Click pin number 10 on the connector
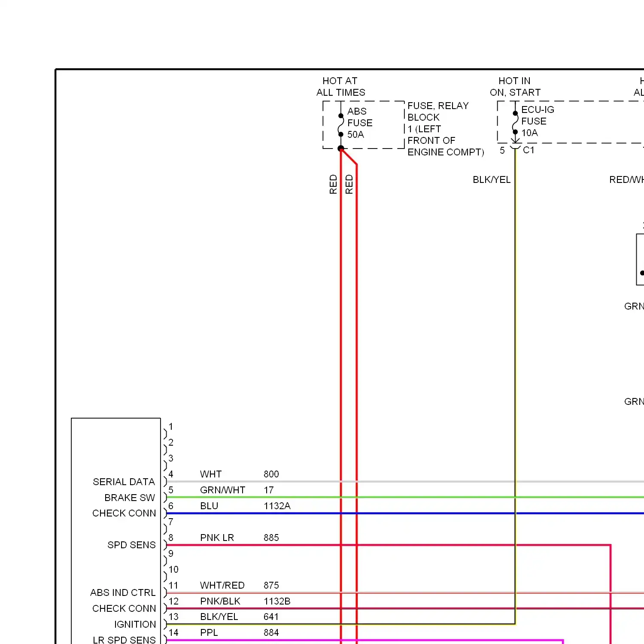Screen dimensions: 644x644 coord(173,569)
